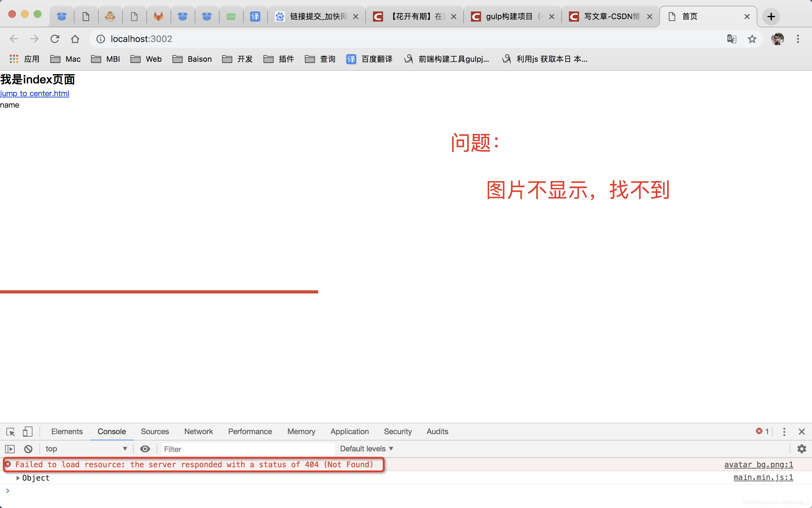Open the Default levels dropdown
This screenshot has height=508, width=812.
[366, 448]
